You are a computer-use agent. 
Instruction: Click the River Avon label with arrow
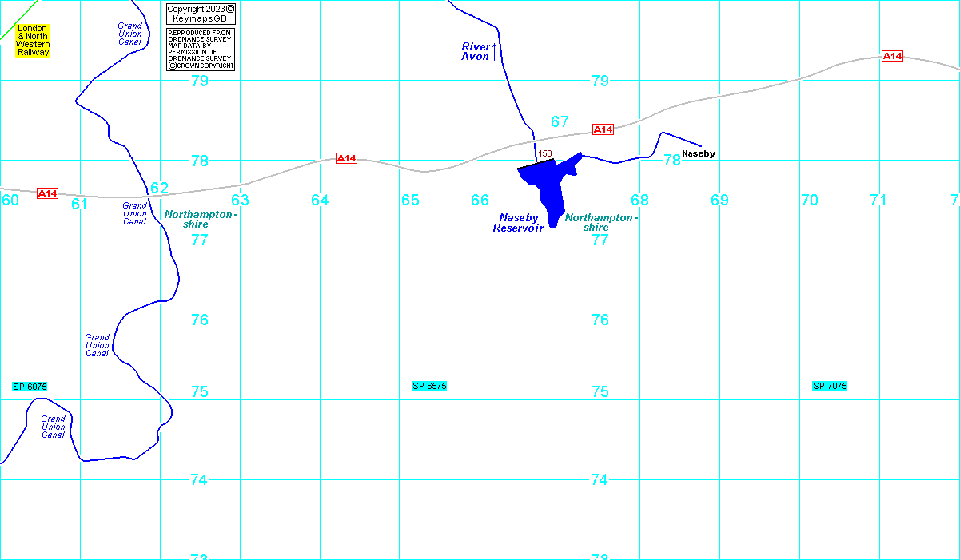click(477, 52)
